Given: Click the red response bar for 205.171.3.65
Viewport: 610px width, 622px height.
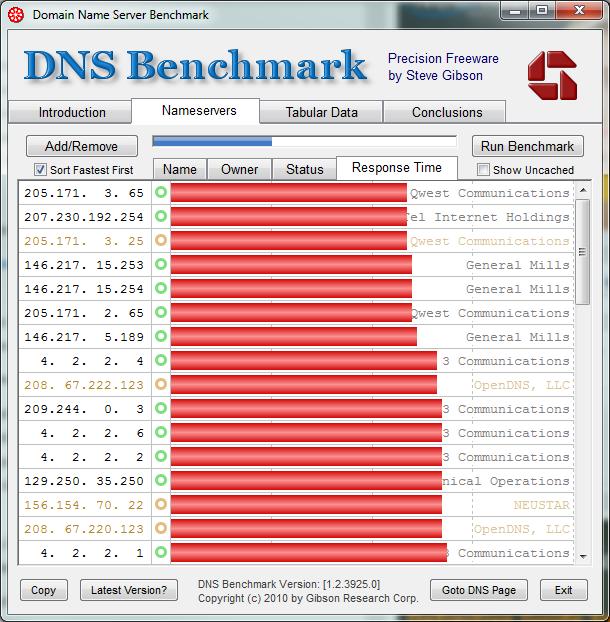Looking at the screenshot, I should [289, 193].
